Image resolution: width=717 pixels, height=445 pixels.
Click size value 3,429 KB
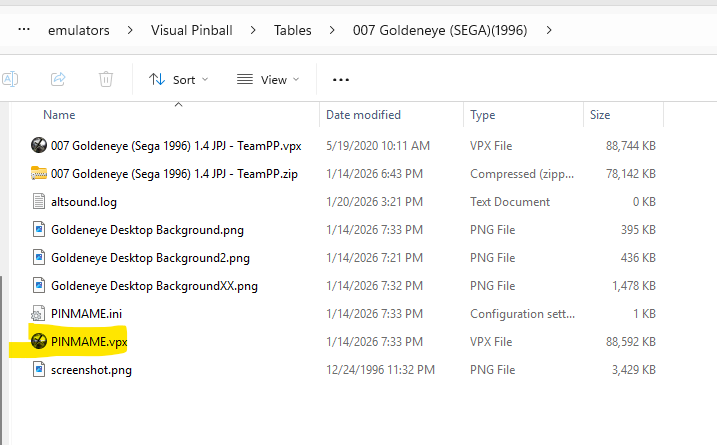634,370
